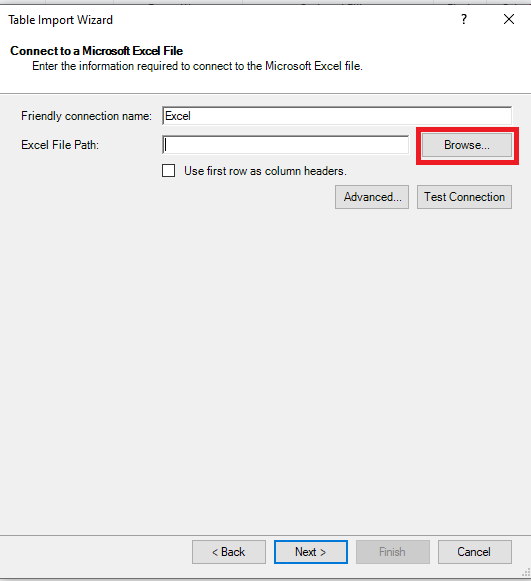Run Test Connection
Image resolution: width=531 pixels, height=581 pixels.
click(x=464, y=197)
